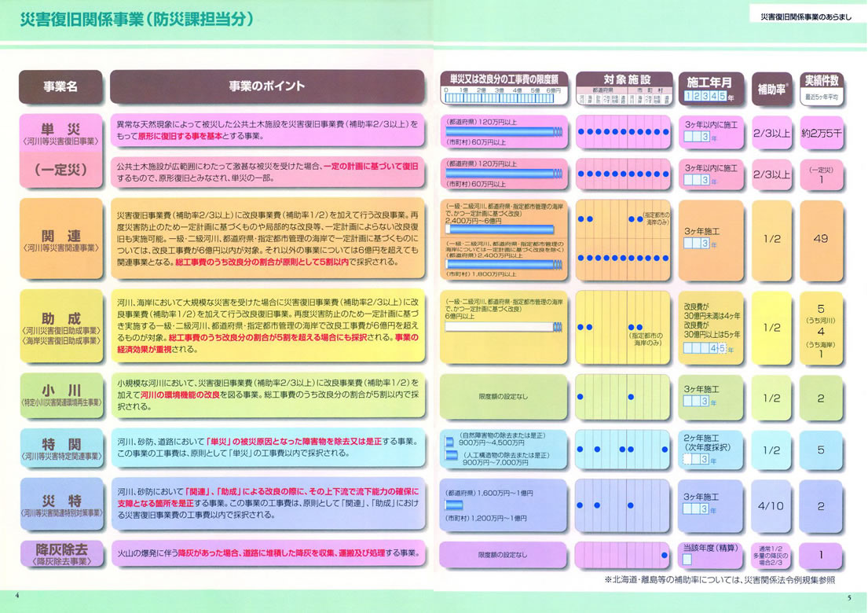This screenshot has width=868, height=613.
Task: Click 2/3以上 subsidy rate in 単災 row
Action: (771, 133)
